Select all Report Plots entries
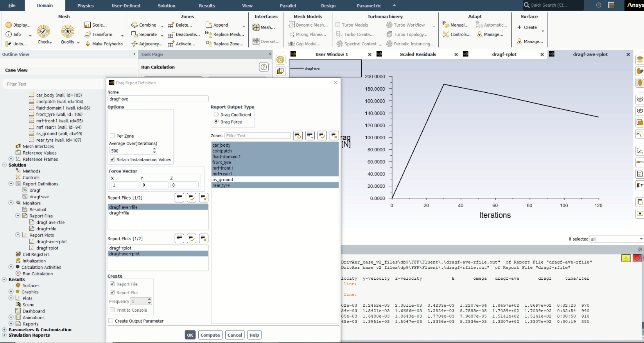The width and height of the screenshot is (644, 343). [192, 239]
